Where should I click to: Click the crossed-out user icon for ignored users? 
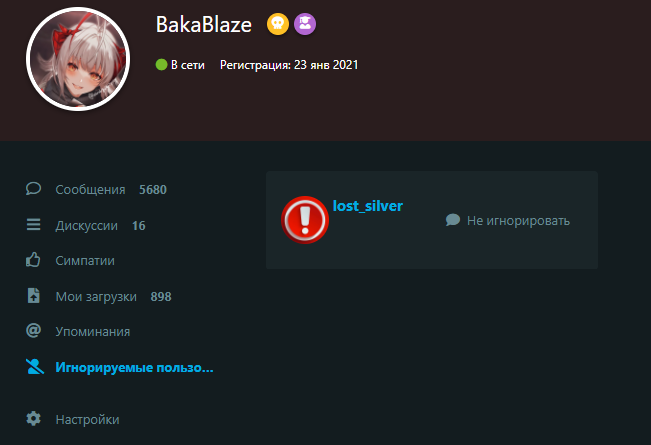(x=34, y=367)
